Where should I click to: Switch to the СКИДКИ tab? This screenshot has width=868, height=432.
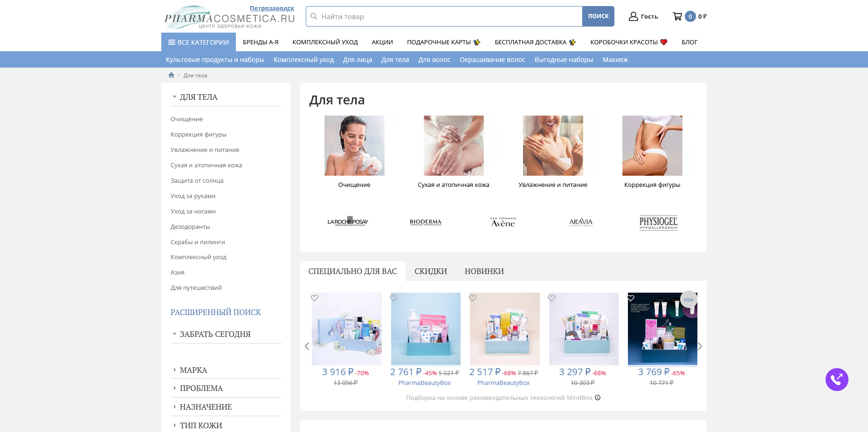pyautogui.click(x=431, y=271)
